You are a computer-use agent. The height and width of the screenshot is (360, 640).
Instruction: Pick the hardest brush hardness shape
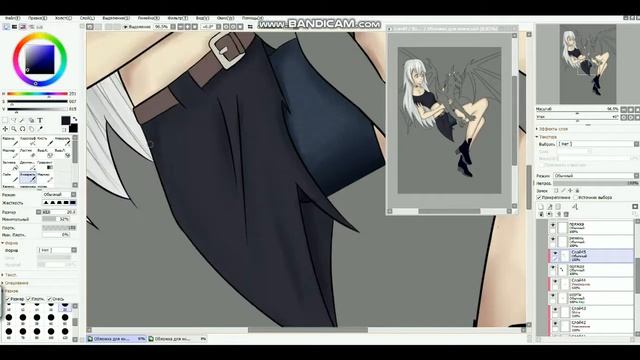click(73, 202)
